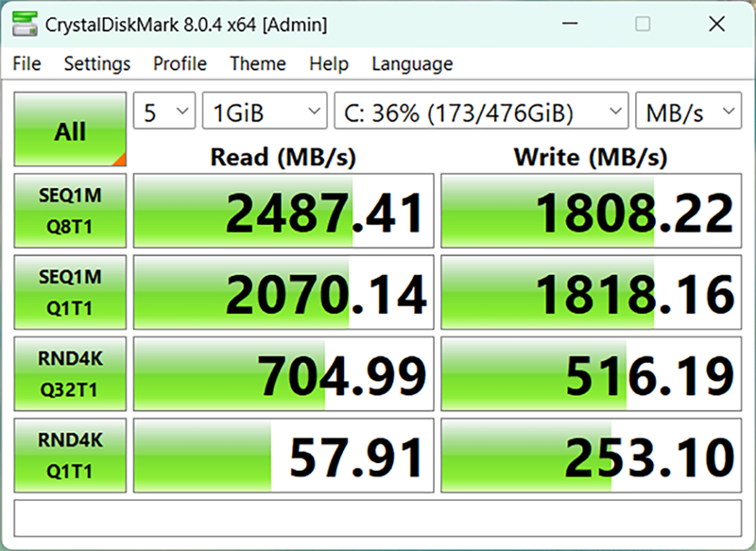This screenshot has height=551, width=756.
Task: Open the test count dropdown showing 5
Action: [x=164, y=111]
